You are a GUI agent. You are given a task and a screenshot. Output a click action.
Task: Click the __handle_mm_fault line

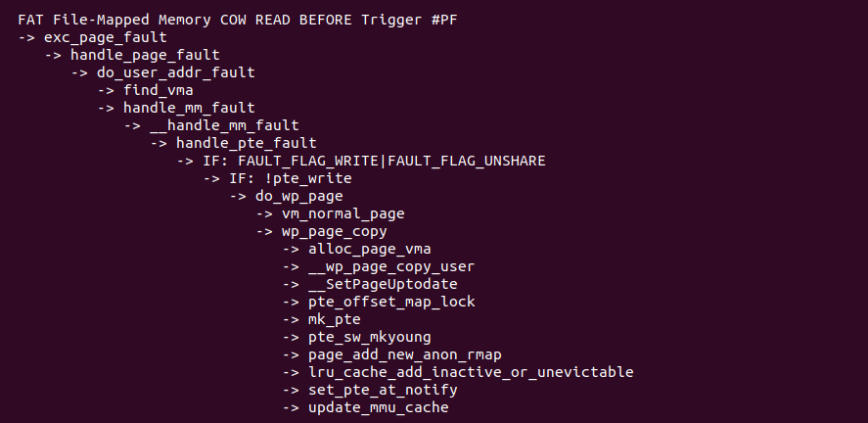[x=224, y=125]
